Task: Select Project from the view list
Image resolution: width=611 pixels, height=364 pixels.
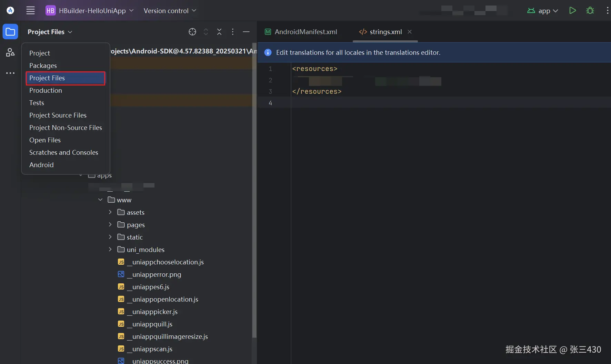Action: [66, 53]
